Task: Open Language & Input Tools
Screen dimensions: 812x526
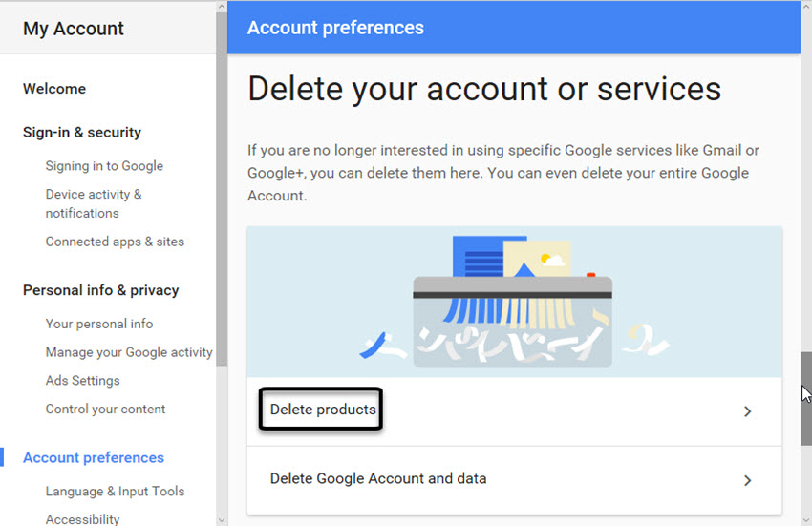Action: click(x=115, y=492)
